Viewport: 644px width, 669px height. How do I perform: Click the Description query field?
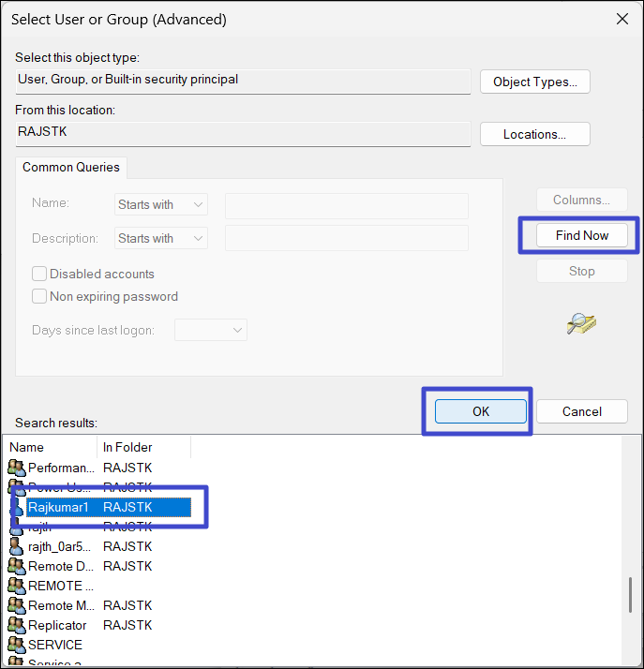[347, 238]
